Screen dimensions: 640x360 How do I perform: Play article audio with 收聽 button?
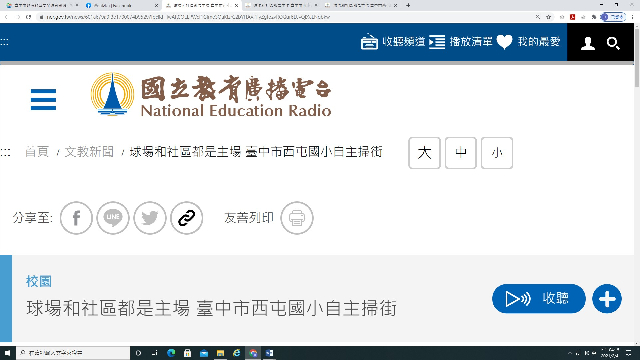point(539,299)
